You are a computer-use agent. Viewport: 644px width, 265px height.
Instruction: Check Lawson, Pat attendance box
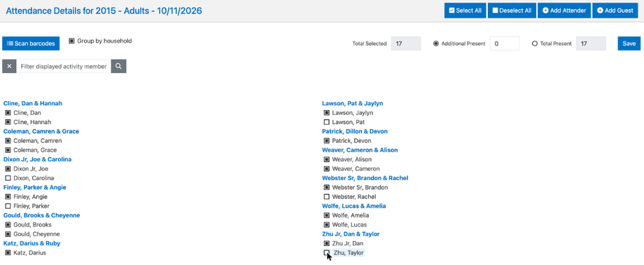pyautogui.click(x=326, y=122)
